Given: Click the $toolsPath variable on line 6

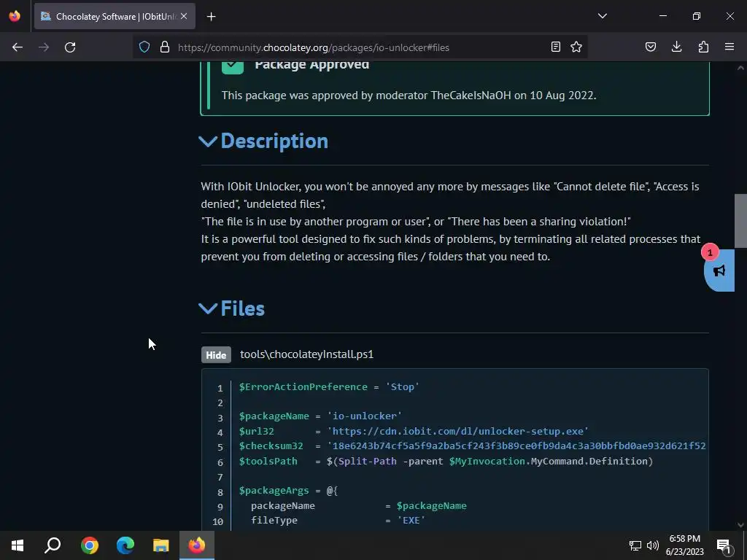Looking at the screenshot, I should [268, 461].
